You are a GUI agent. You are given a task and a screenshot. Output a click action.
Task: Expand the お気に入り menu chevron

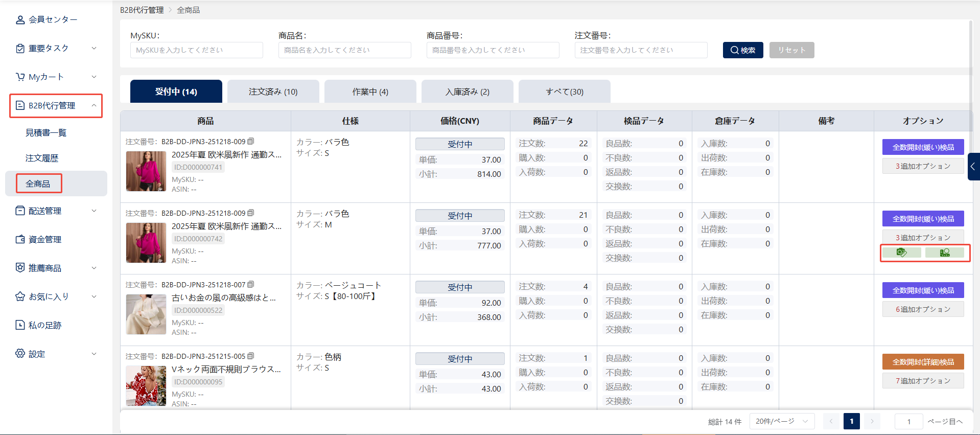pyautogui.click(x=94, y=296)
